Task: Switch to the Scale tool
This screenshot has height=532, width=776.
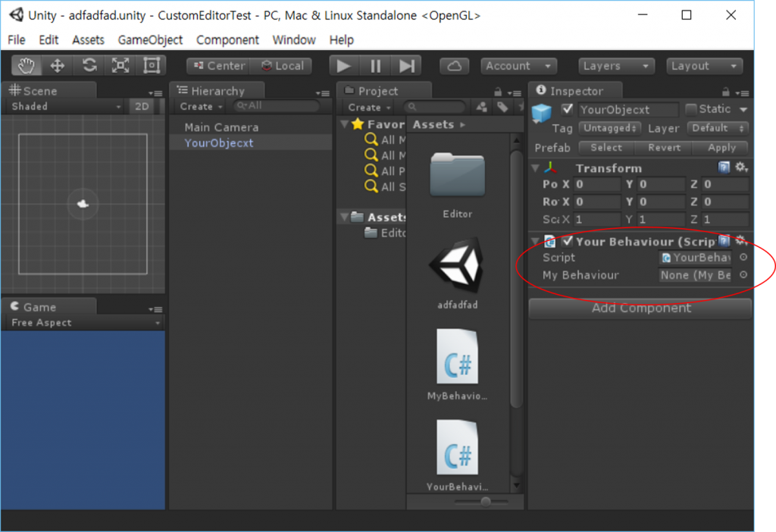Action: (120, 66)
